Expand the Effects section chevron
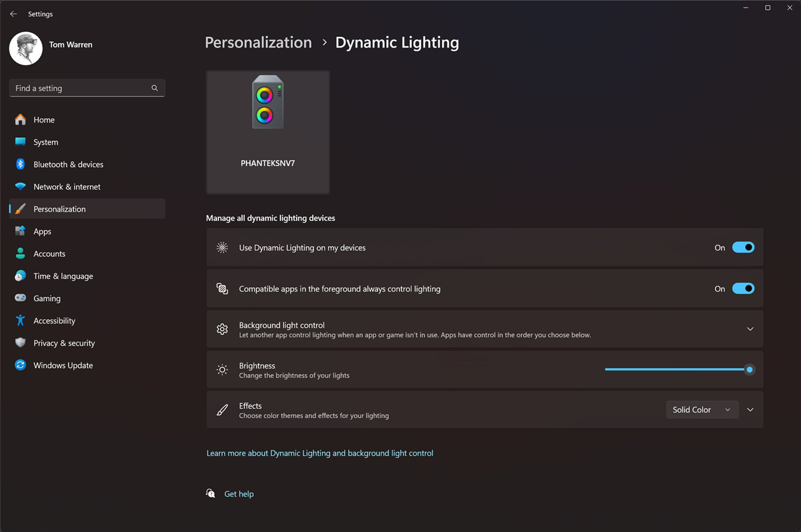Screen dimensions: 801x532 (750, 410)
